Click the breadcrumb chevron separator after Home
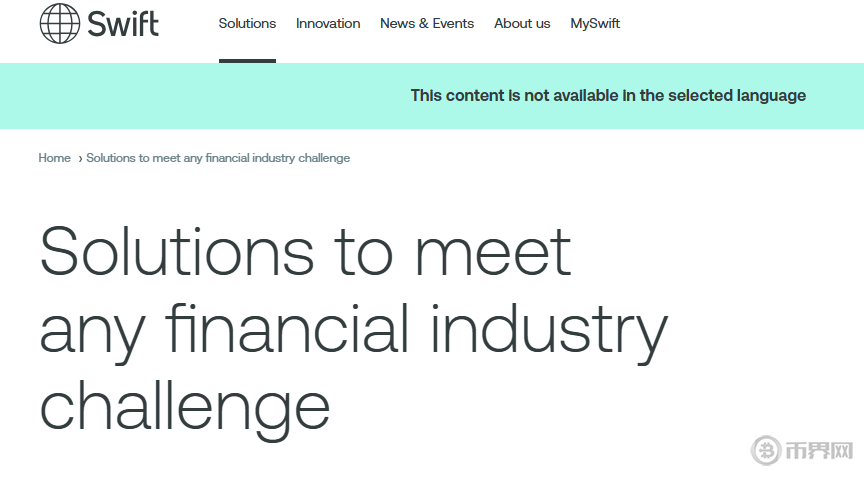Viewport: 864px width, 478px height. 80,158
